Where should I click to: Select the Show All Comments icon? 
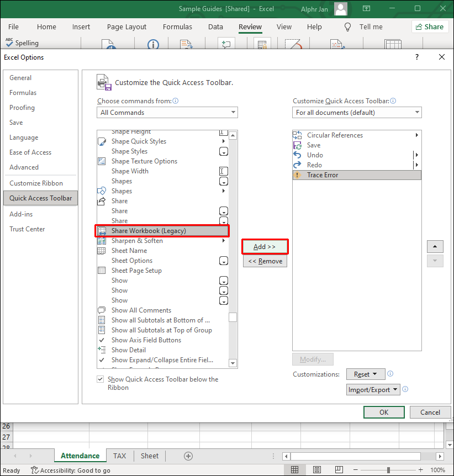point(102,310)
